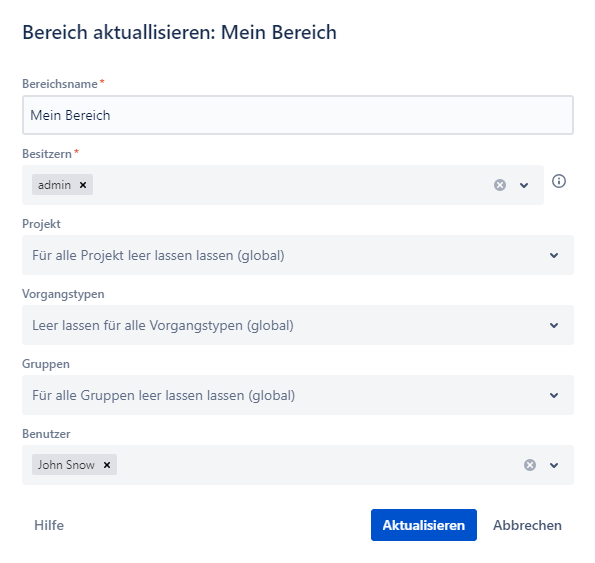Select the Projekt placeholder field
Image resolution: width=595 pixels, height=563 pixels.
298,255
